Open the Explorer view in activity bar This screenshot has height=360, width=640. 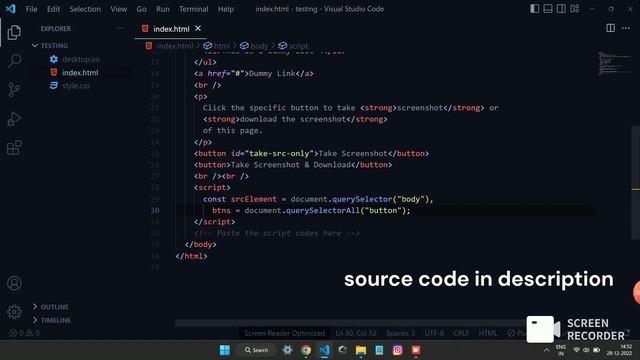14,33
